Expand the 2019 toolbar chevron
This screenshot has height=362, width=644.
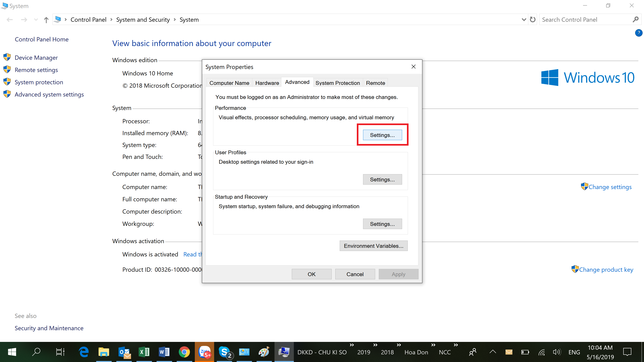pyautogui.click(x=375, y=345)
